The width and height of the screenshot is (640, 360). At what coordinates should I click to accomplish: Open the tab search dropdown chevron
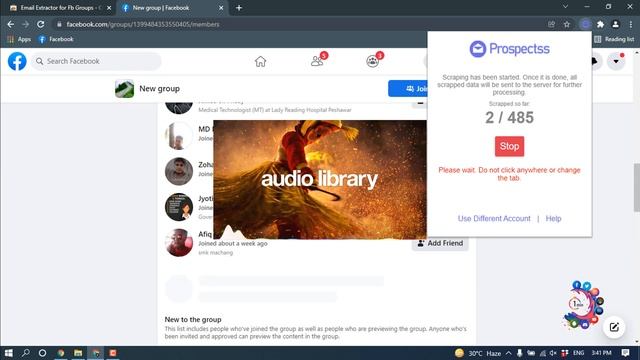pyautogui.click(x=565, y=7)
